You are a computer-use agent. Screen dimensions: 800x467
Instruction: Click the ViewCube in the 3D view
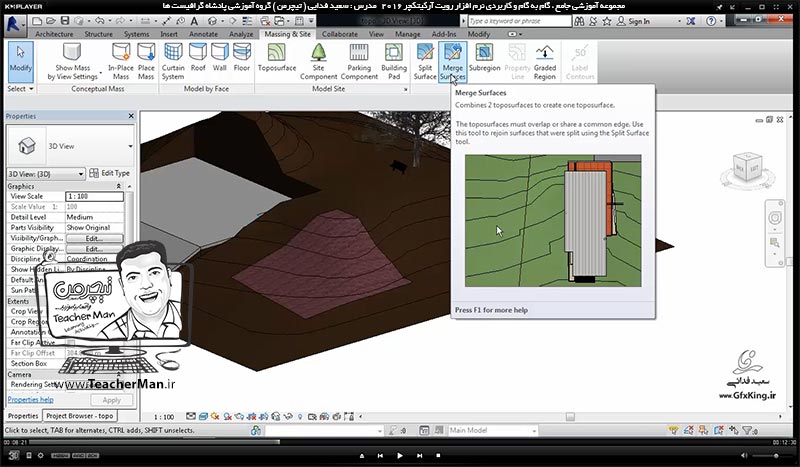point(747,167)
